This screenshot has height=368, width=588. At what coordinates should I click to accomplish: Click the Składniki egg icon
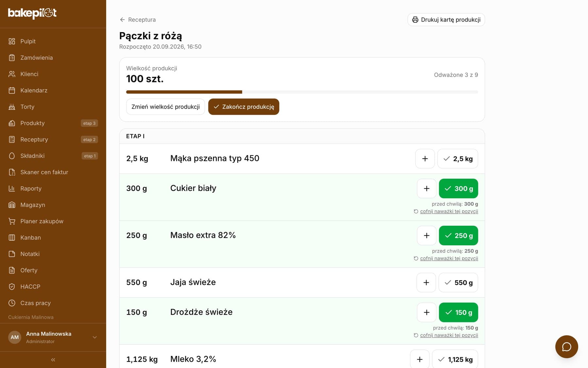click(x=12, y=156)
